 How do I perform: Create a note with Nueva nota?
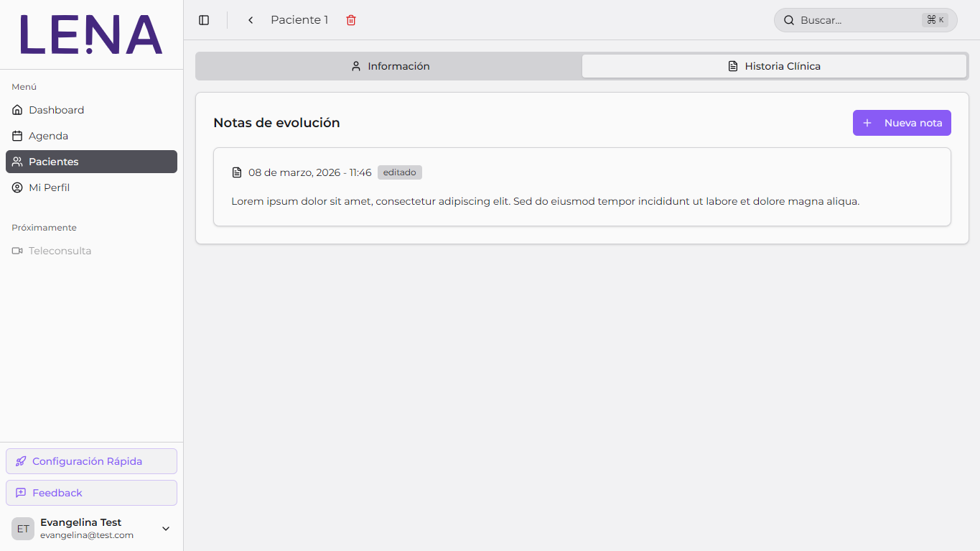[x=902, y=123]
